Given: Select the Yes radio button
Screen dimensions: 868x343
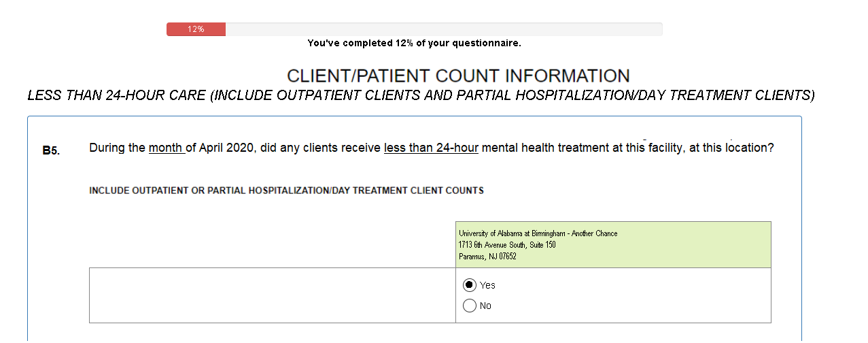Looking at the screenshot, I should click(x=469, y=285).
